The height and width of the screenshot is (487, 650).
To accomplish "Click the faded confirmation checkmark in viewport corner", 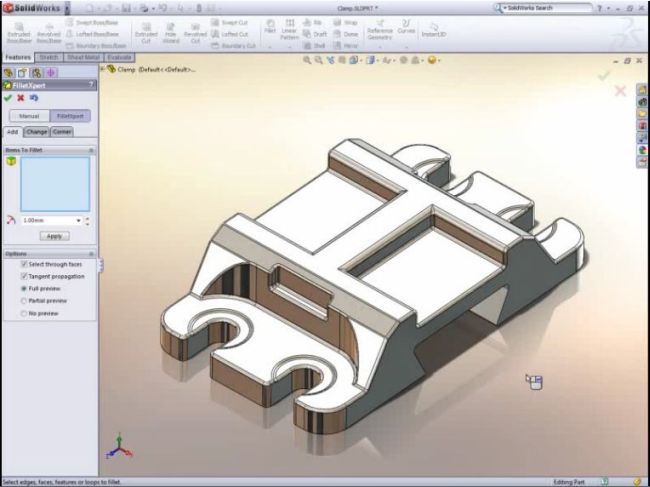I will pyautogui.click(x=604, y=75).
